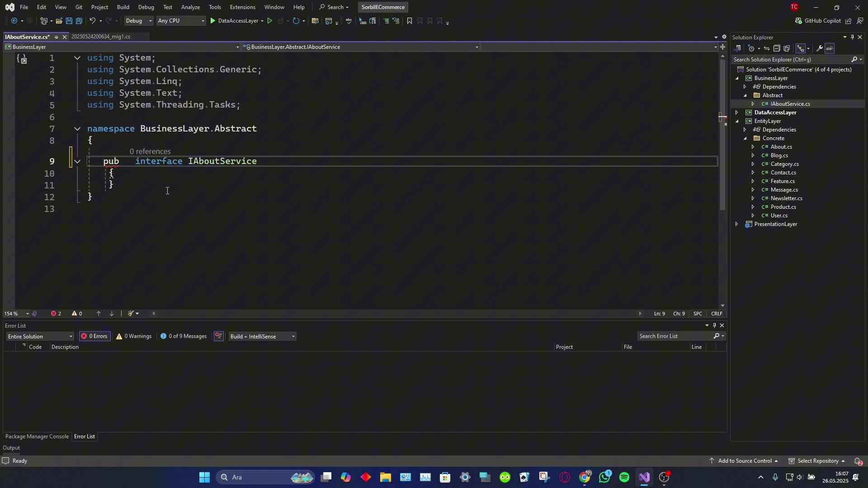
Task: Start debugging DataAccessLayer with green play icon
Action: [212, 21]
